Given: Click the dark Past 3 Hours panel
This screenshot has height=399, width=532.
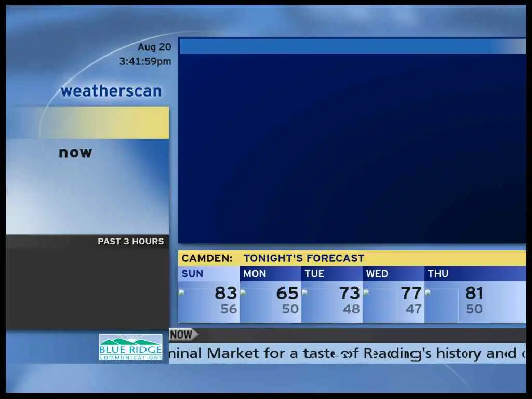Looking at the screenshot, I should coord(87,288).
